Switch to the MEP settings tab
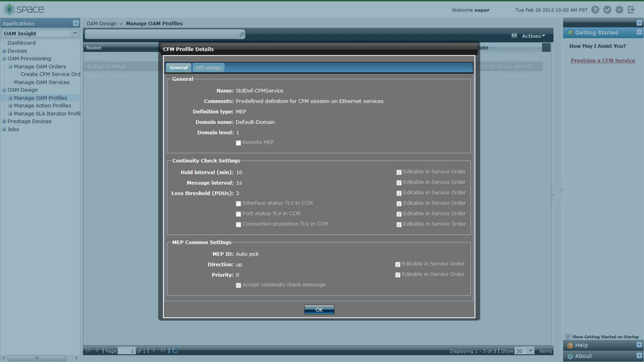Screen dimensions: 644x362 point(208,67)
